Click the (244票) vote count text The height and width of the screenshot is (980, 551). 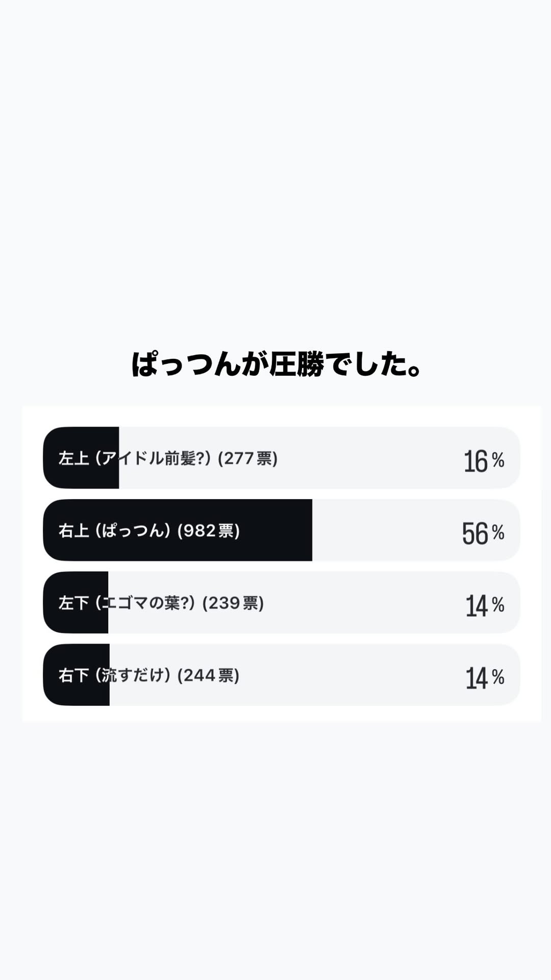tap(208, 676)
